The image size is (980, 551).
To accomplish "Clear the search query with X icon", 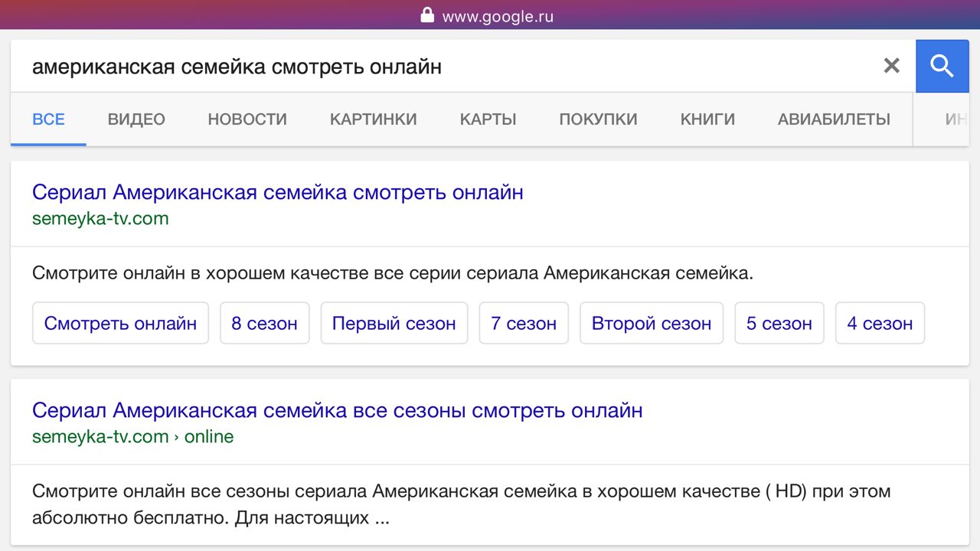I will 891,66.
